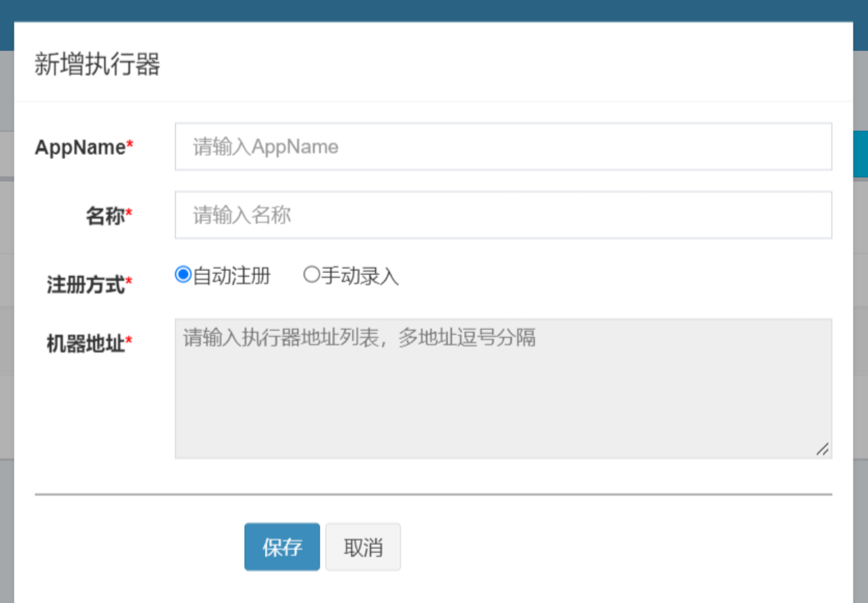Click the AppName field label

coord(80,147)
